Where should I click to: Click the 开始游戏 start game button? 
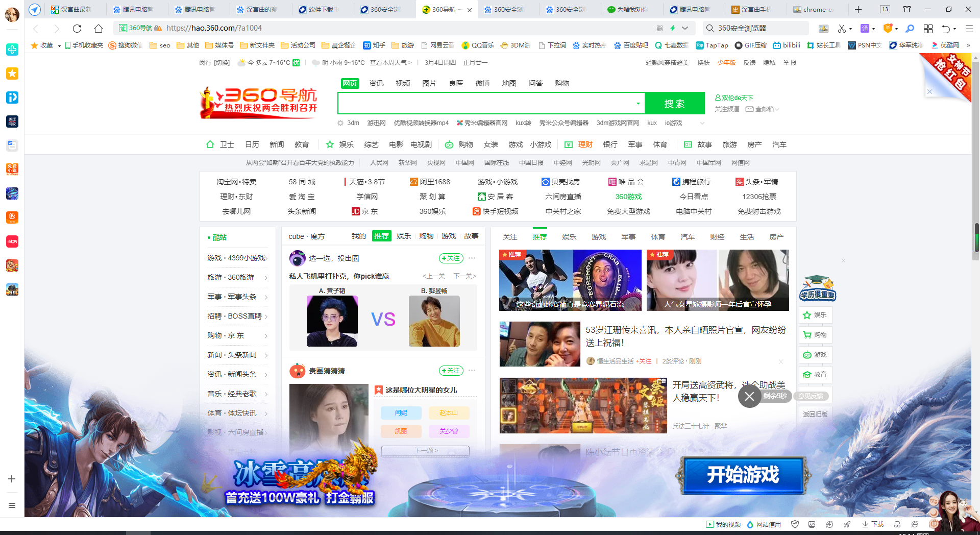click(743, 475)
